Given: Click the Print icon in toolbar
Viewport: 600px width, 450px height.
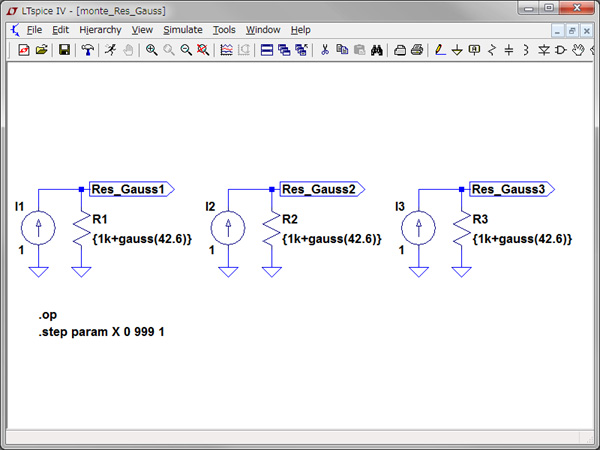Looking at the screenshot, I should click(x=416, y=50).
